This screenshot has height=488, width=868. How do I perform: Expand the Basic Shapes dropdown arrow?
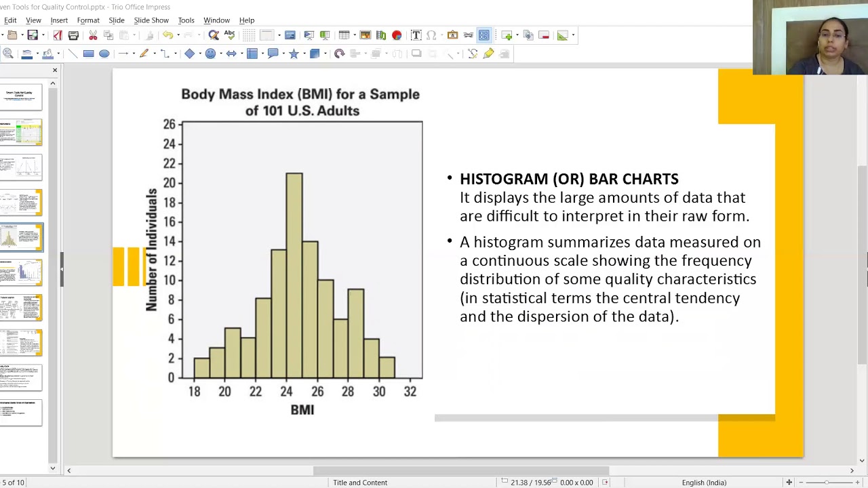tap(200, 54)
